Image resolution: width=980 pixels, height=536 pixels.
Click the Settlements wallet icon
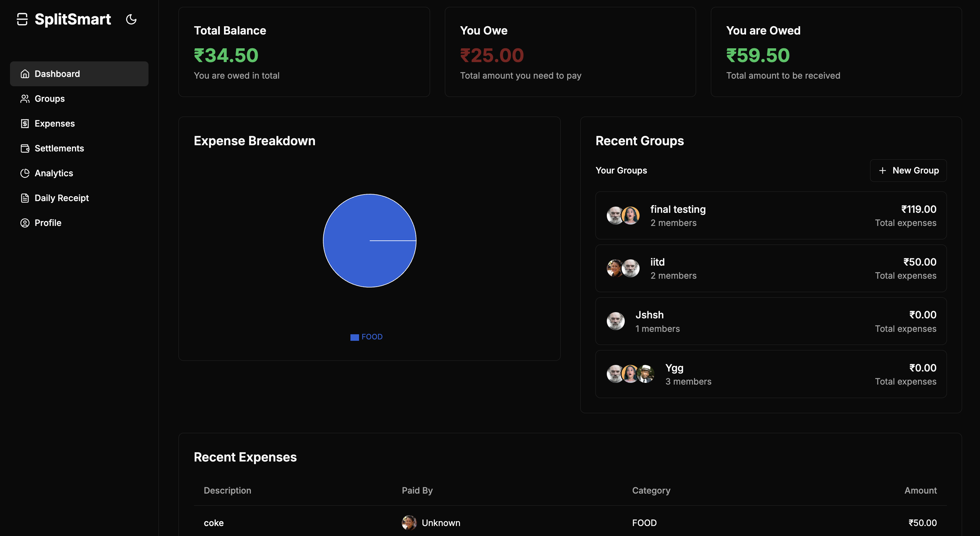point(25,148)
